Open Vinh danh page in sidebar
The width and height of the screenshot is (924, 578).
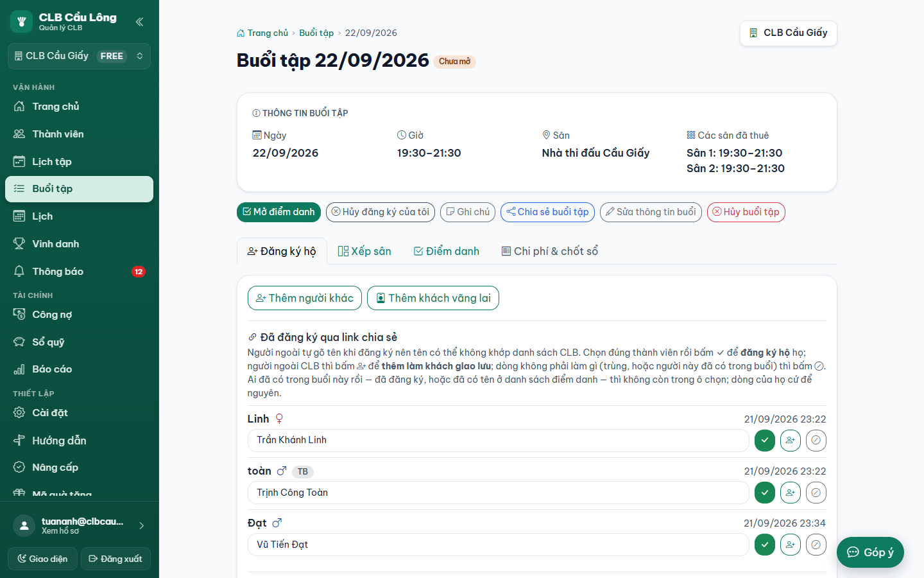[x=79, y=244]
